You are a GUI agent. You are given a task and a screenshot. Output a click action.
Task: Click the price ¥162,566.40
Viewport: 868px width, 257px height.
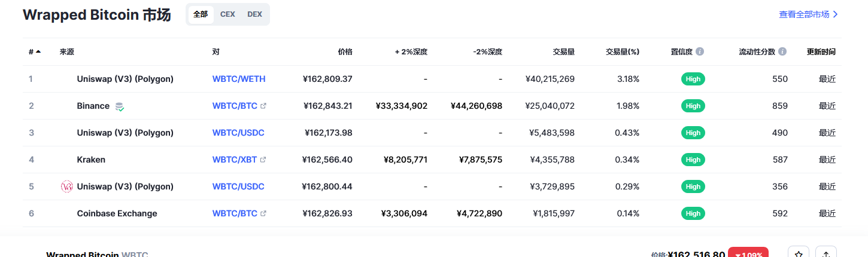(x=327, y=160)
